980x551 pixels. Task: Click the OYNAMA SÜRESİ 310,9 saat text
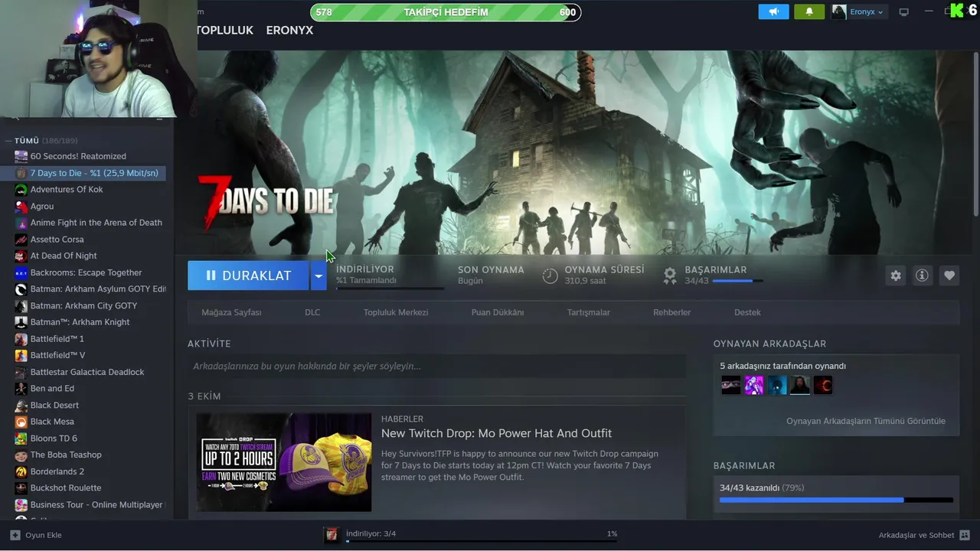[604, 275]
